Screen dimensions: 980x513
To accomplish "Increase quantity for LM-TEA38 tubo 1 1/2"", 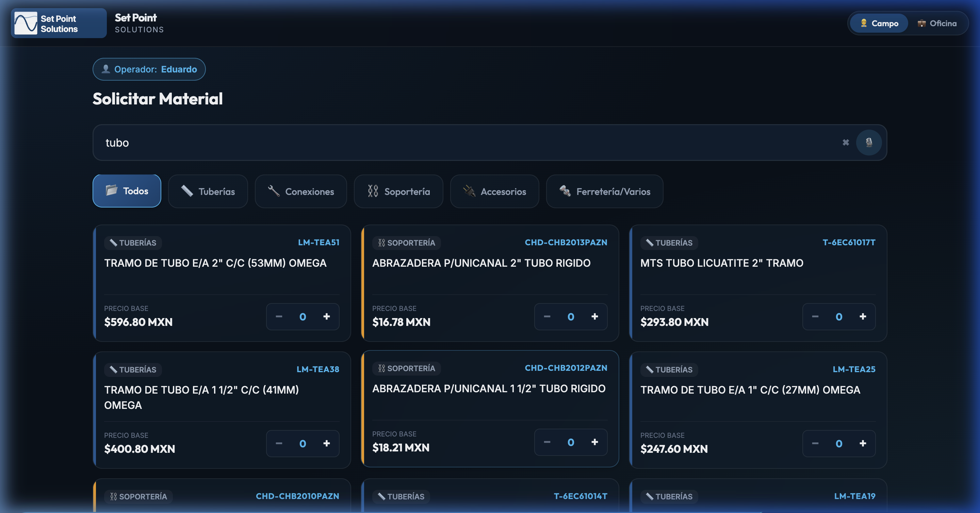I will (x=326, y=443).
